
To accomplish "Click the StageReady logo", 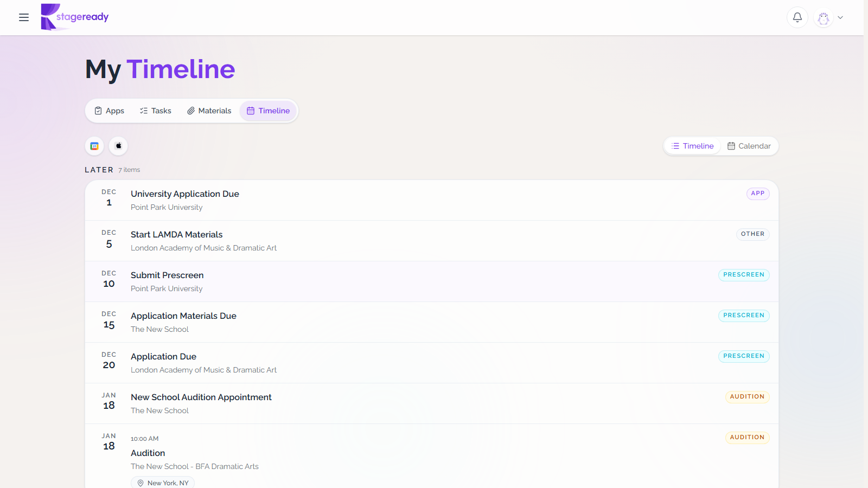I will [75, 17].
